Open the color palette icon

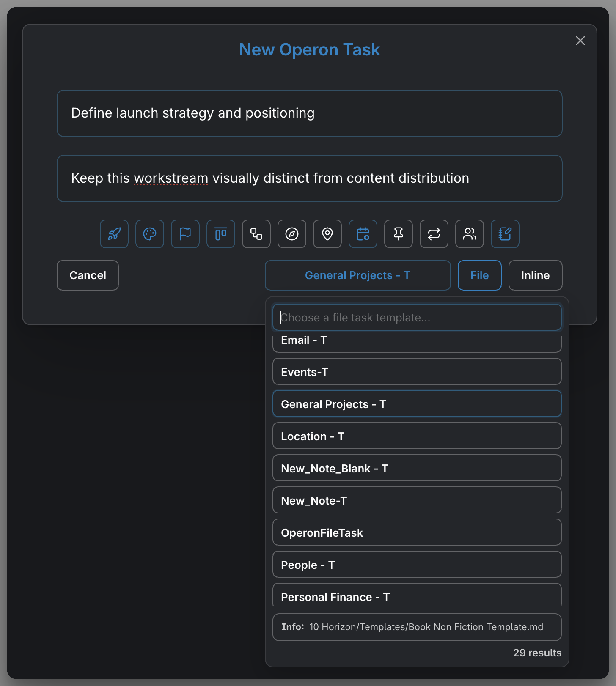(x=150, y=234)
